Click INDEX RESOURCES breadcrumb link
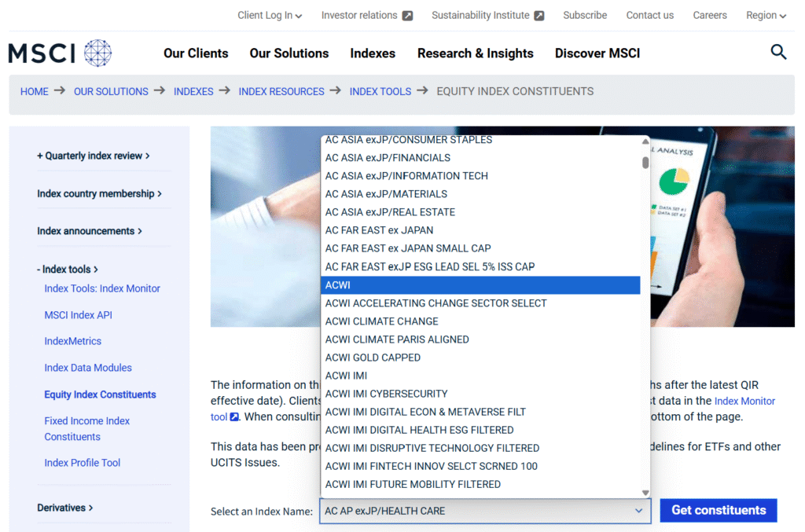 [x=281, y=91]
